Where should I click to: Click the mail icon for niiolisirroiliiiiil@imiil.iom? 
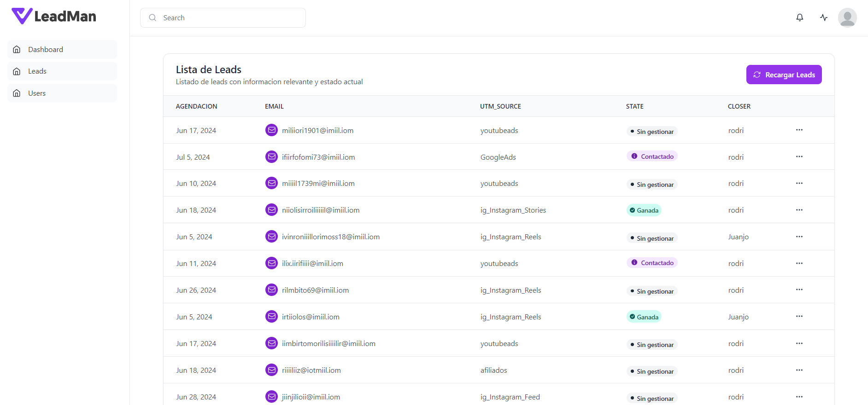(x=272, y=210)
